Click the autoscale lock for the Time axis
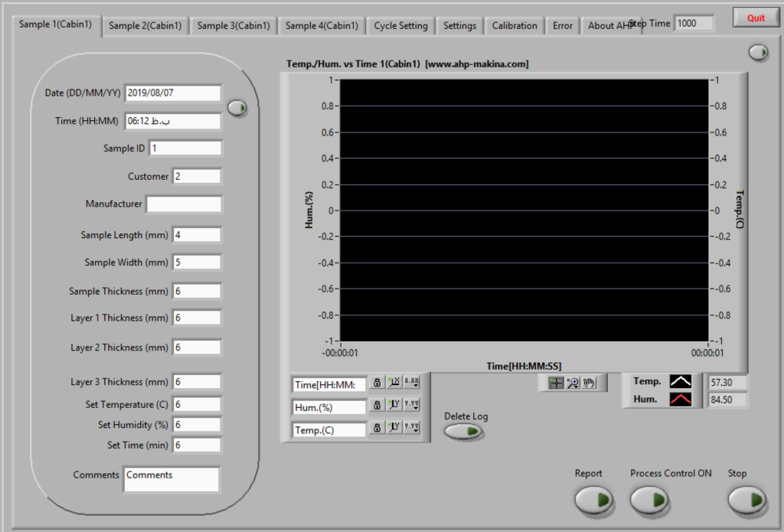 (377, 383)
